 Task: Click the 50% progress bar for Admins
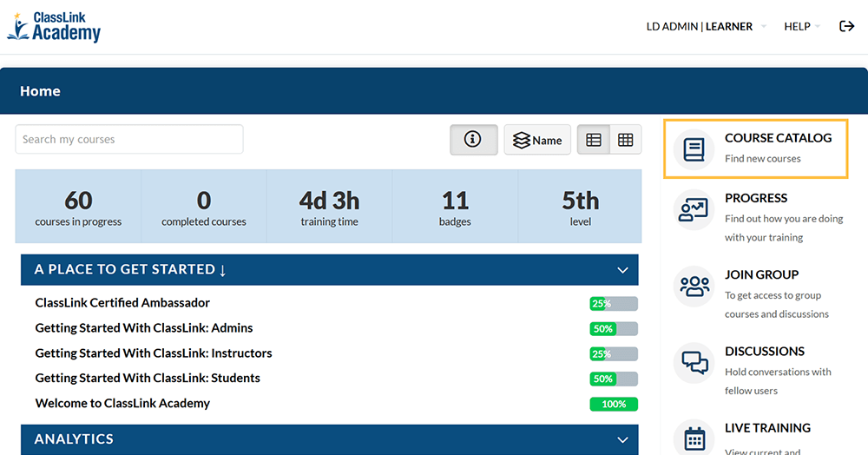[614, 329]
